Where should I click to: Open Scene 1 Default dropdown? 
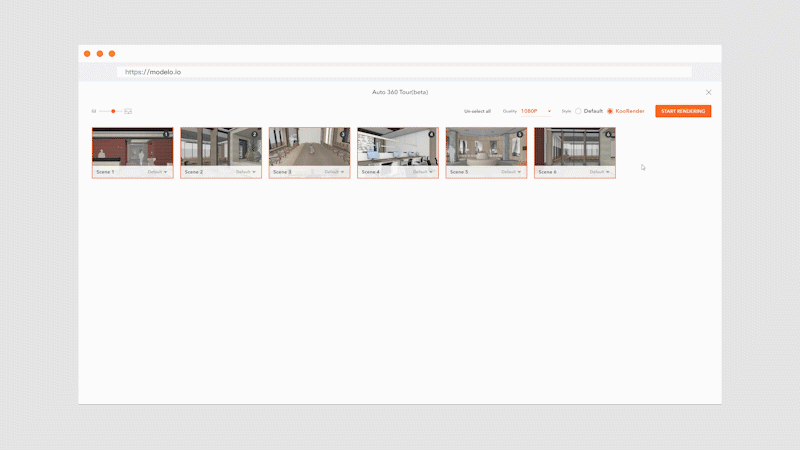[157, 172]
